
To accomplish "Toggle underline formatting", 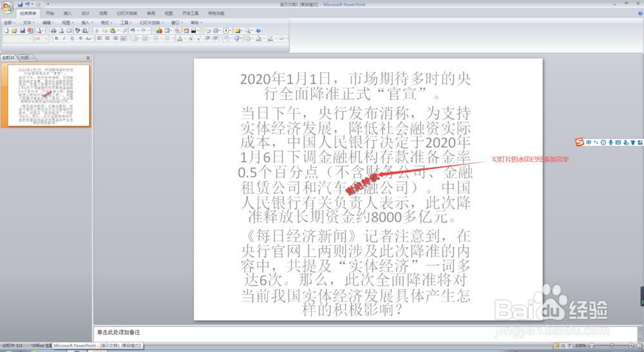I will pos(72,38).
